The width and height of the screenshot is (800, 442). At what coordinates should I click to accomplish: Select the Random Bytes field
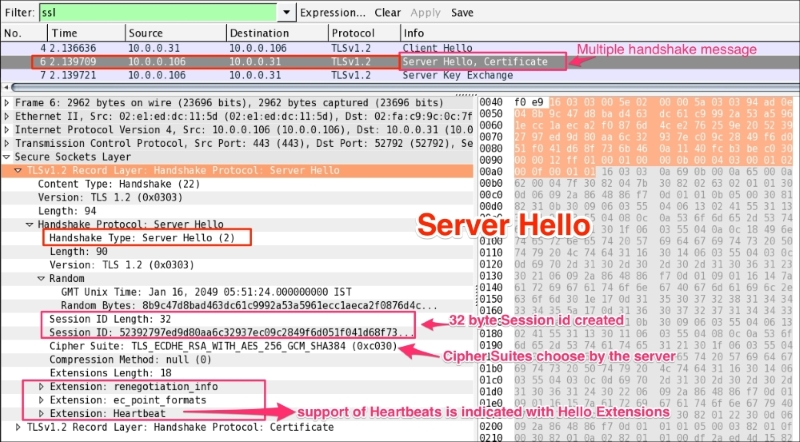pyautogui.click(x=249, y=306)
